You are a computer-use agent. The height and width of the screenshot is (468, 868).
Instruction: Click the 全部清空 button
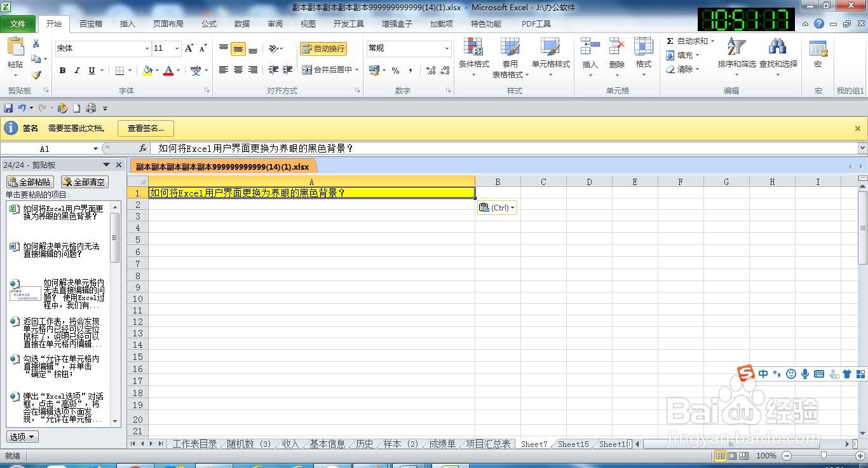85,182
